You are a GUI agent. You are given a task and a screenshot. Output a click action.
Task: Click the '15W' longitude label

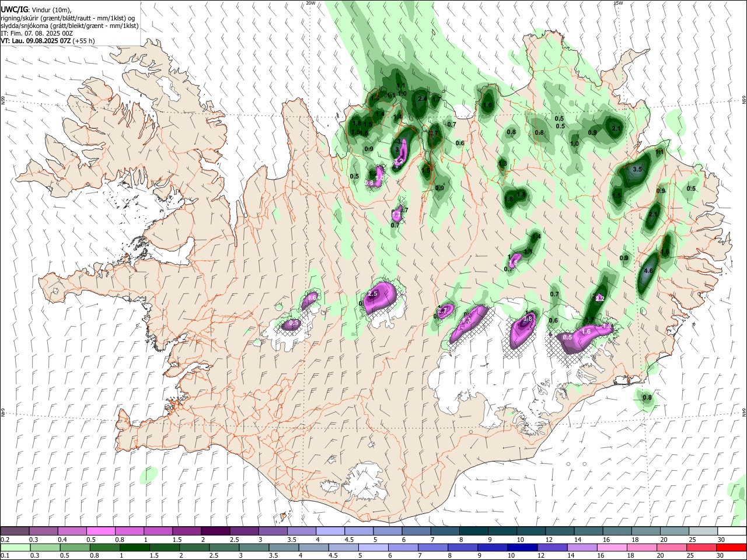pyautogui.click(x=618, y=3)
